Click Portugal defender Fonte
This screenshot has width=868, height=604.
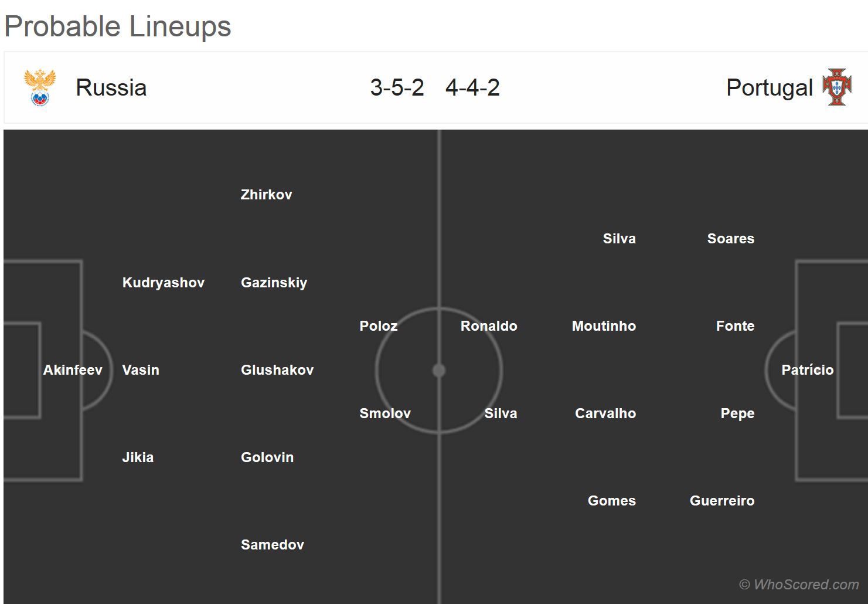point(735,326)
